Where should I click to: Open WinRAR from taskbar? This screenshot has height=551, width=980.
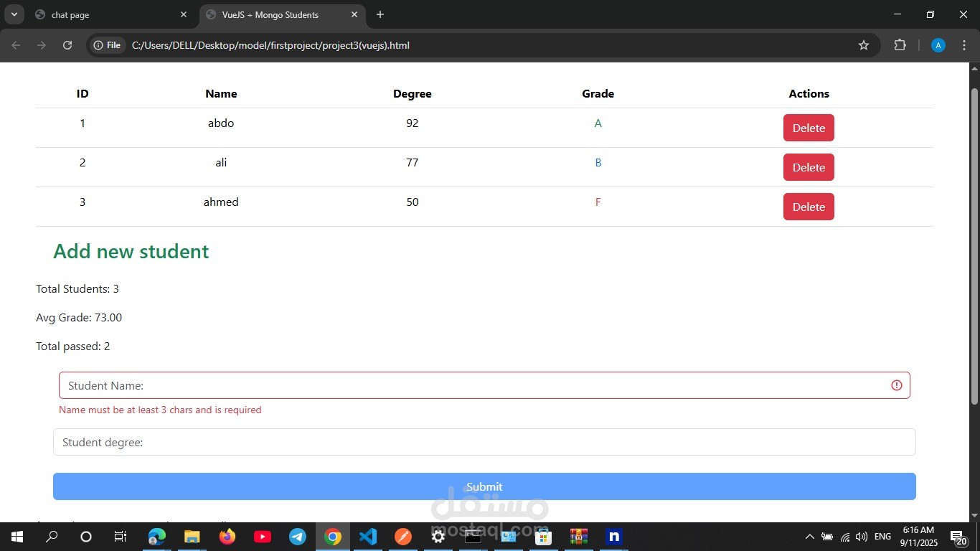579,537
